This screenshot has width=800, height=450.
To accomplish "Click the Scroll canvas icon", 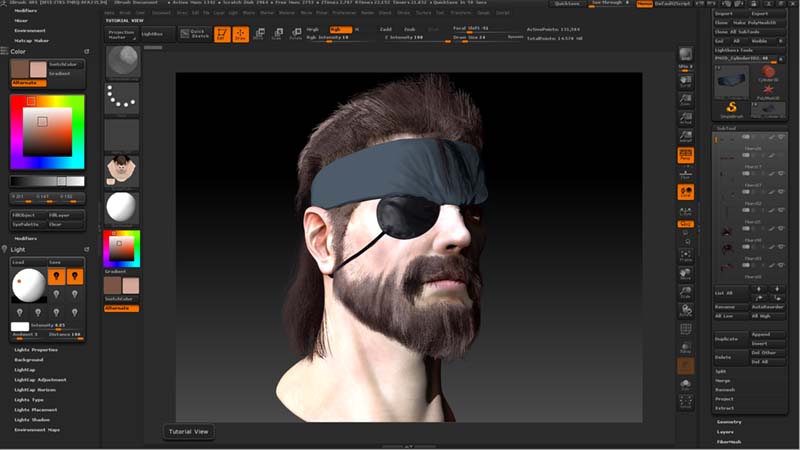I will click(685, 82).
